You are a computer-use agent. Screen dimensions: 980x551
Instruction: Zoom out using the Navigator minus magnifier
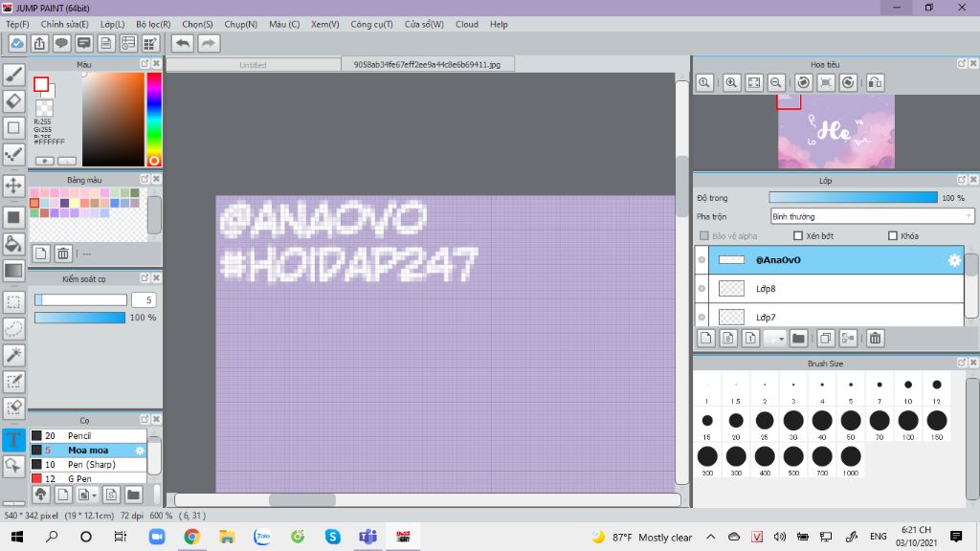click(x=776, y=82)
